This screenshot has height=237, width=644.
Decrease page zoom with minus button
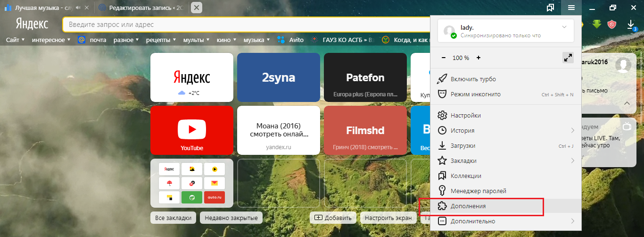443,58
